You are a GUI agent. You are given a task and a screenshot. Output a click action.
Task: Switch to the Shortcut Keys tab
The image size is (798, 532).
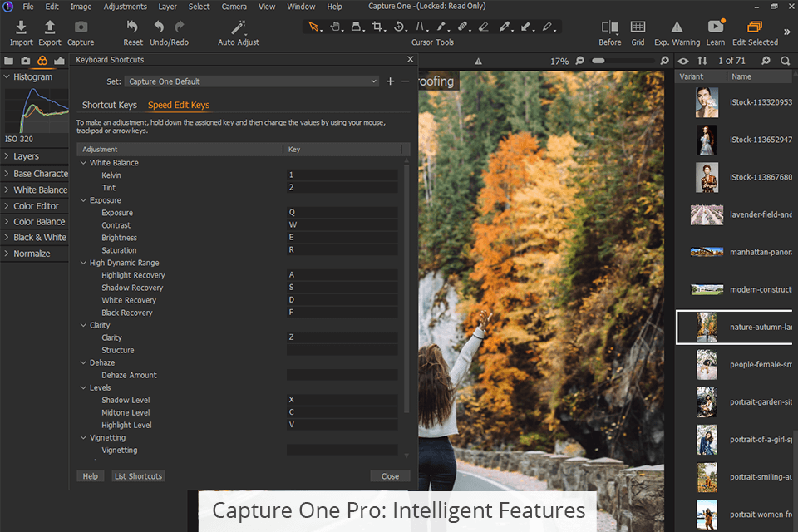click(109, 106)
